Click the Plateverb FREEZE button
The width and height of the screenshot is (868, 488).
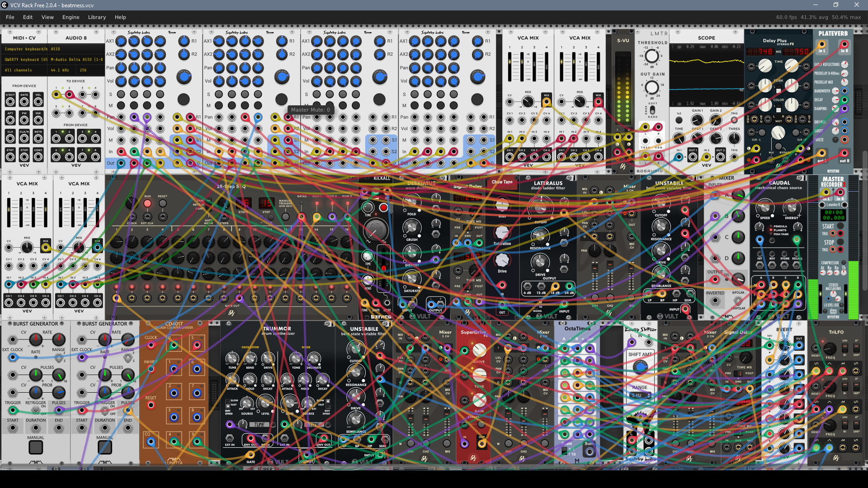click(x=835, y=140)
